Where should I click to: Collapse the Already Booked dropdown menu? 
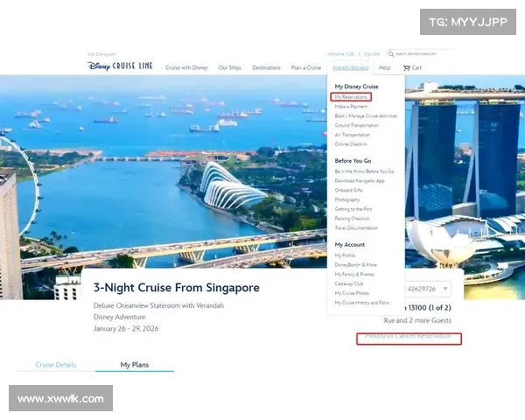(351, 67)
